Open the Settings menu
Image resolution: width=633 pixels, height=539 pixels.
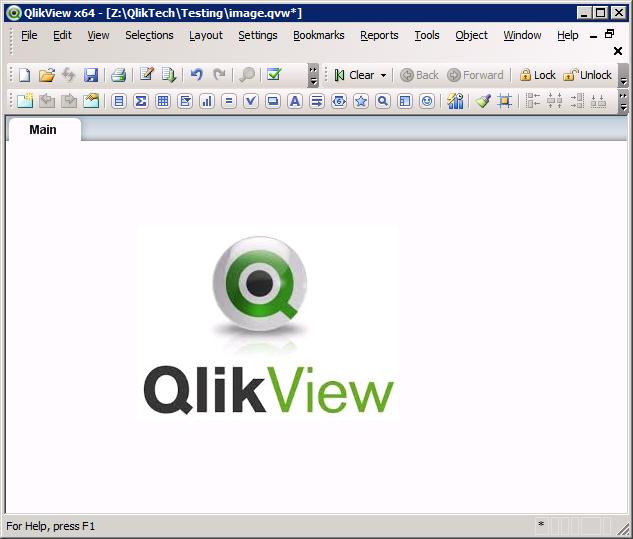point(258,36)
